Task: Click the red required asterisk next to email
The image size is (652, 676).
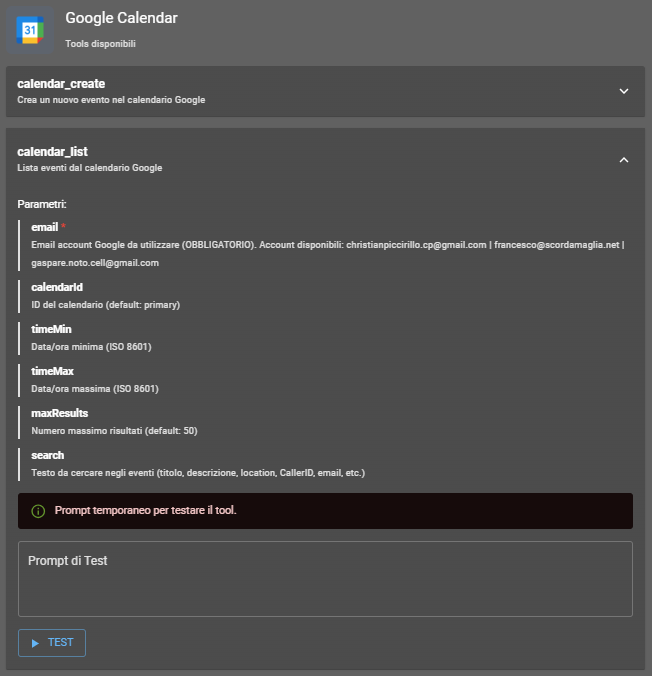Action: pos(63,228)
